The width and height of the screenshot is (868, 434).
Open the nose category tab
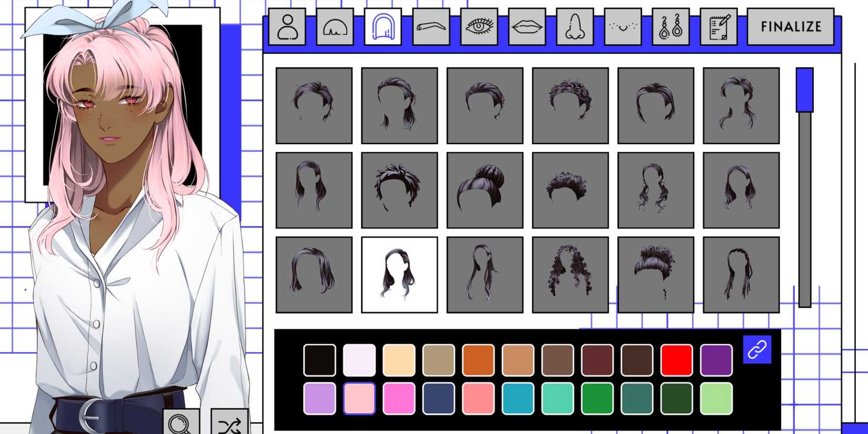(574, 27)
